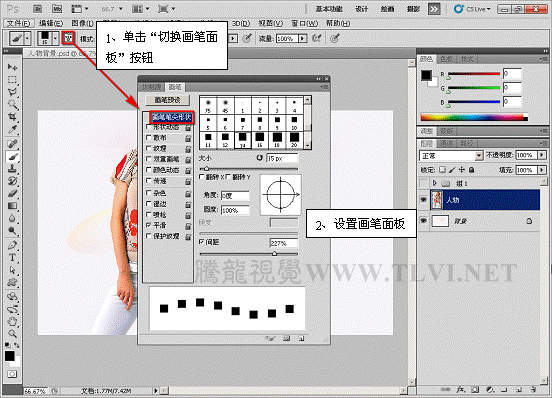Select the Eyedropper tool

12,129
